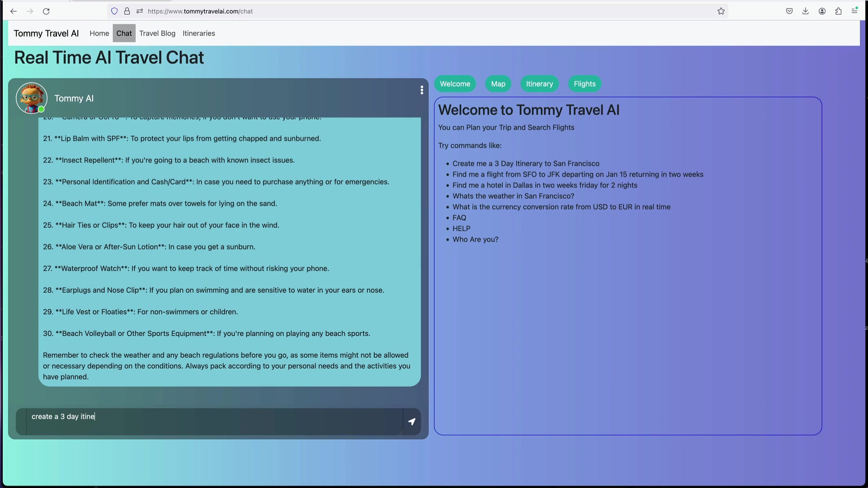
Task: Switch to the Welcome tab
Action: (455, 84)
